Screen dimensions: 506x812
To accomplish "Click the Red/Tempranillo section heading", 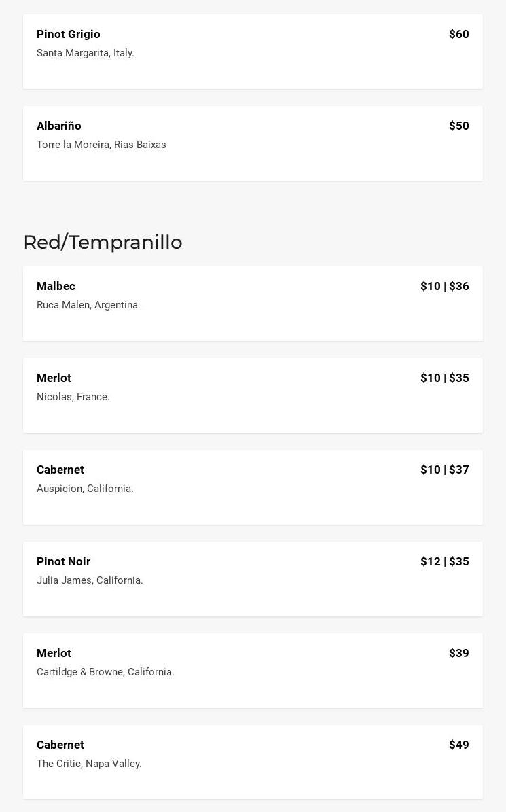I will pyautogui.click(x=103, y=242).
